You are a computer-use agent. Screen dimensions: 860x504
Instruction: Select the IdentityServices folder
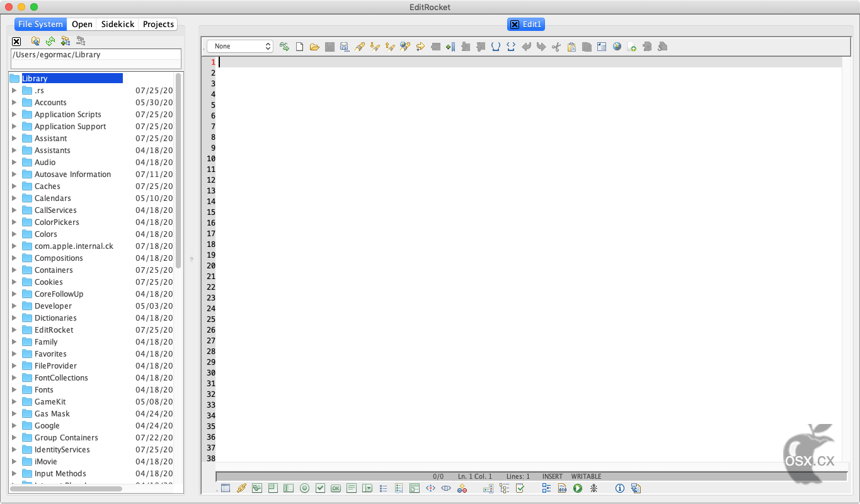[x=62, y=449]
